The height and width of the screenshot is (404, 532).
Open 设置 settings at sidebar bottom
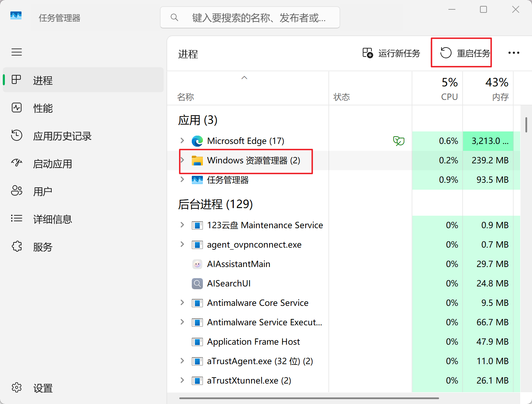click(x=83, y=388)
